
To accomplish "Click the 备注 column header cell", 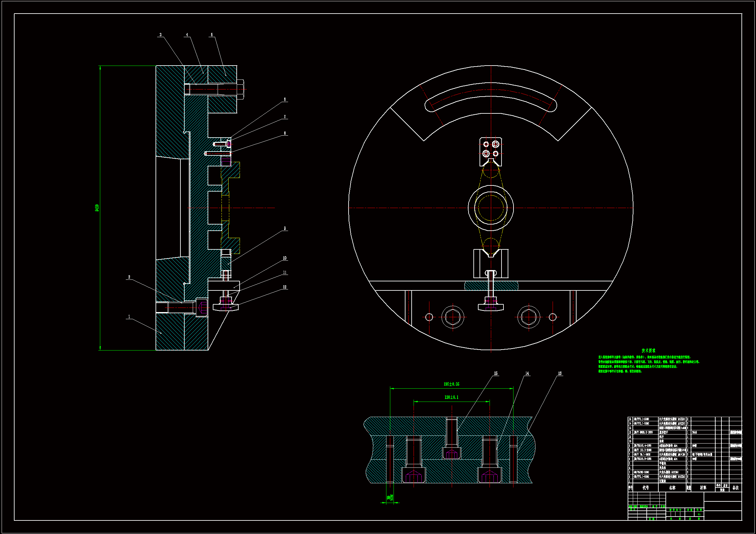I will (735, 487).
